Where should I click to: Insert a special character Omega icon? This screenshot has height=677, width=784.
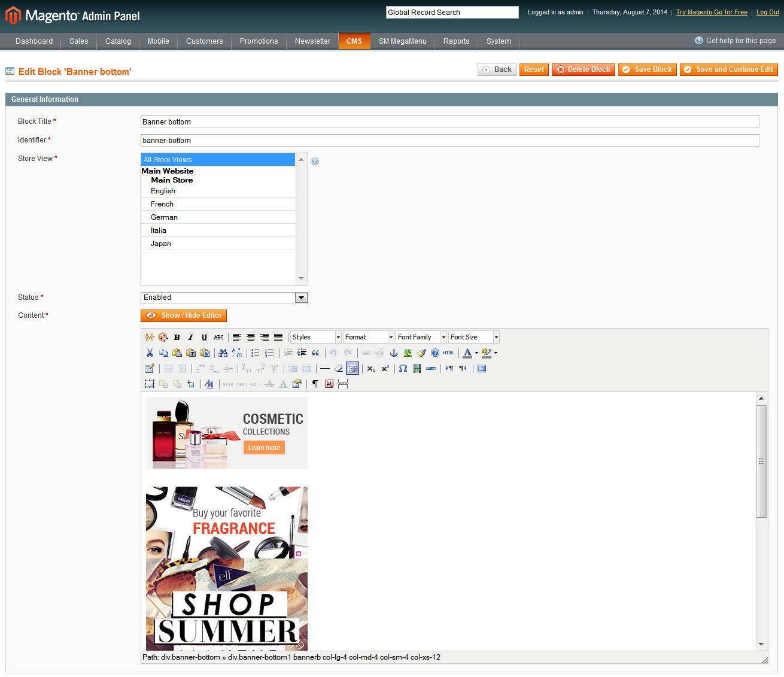[403, 368]
